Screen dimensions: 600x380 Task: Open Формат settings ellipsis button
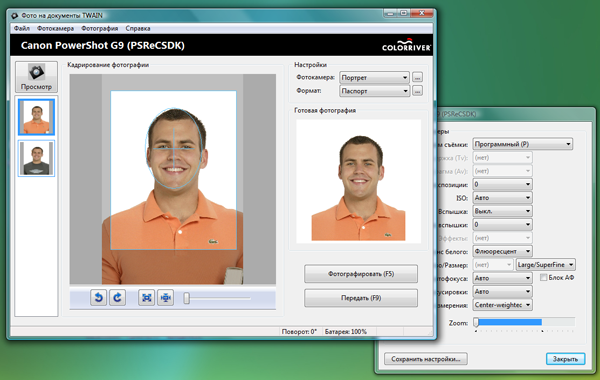click(417, 91)
